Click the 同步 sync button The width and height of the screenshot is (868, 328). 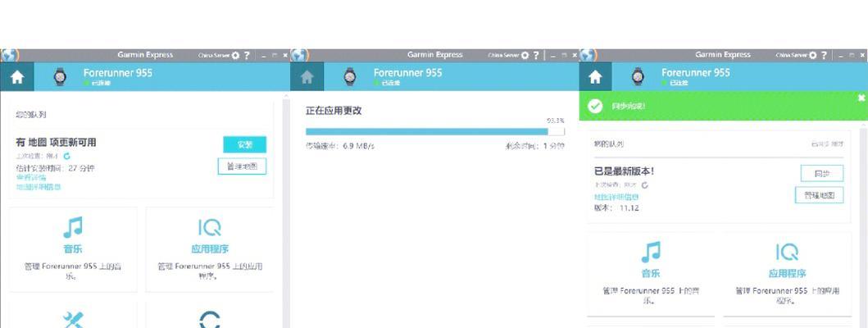point(822,173)
